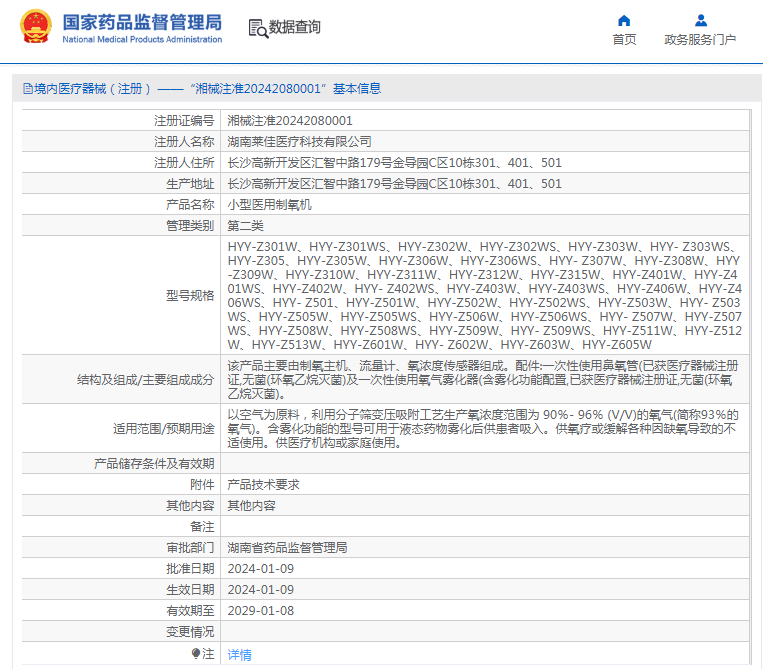Click the 适用范围 description paragraph
This screenshot has width=763, height=669.
pos(483,429)
